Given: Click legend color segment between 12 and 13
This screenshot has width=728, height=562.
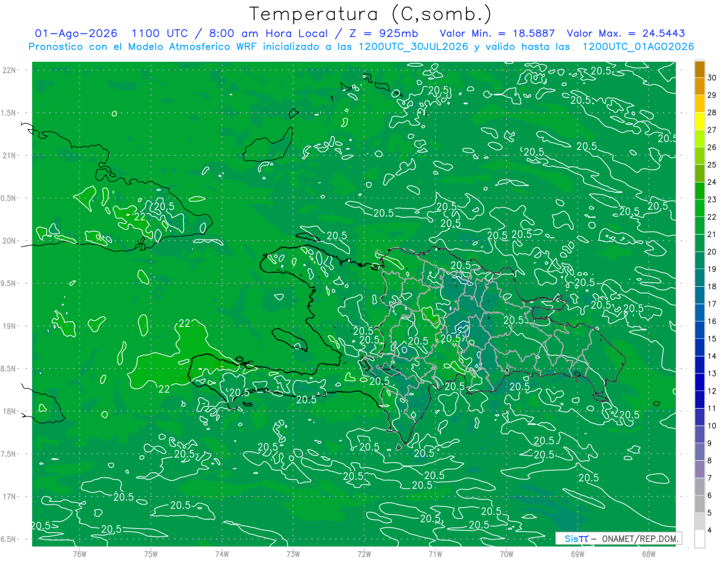Looking at the screenshot, I should 699,382.
